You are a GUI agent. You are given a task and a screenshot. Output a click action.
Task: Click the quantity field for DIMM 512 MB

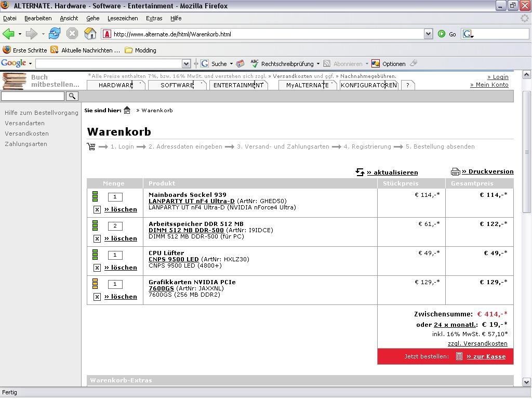(115, 226)
